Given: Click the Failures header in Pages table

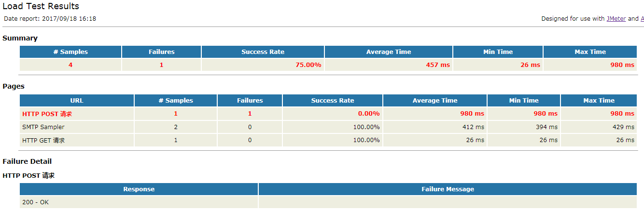Looking at the screenshot, I should [250, 101].
